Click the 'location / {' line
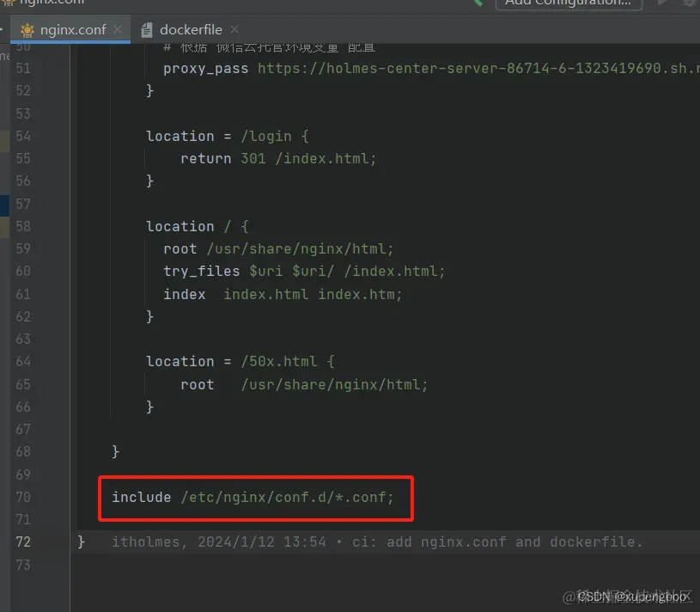This screenshot has height=612, width=700. pyautogui.click(x=198, y=226)
